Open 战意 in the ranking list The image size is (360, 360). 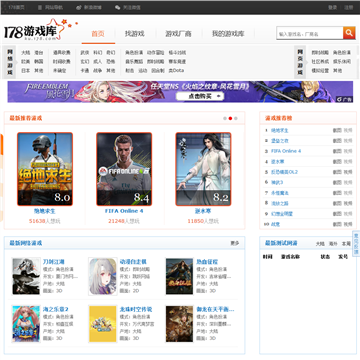tap(275, 224)
